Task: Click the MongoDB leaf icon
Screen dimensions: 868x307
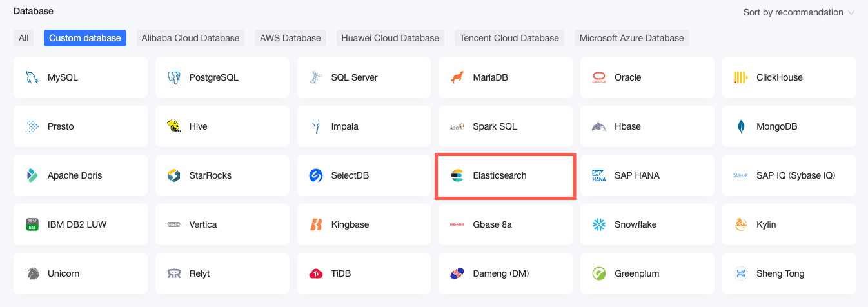Action: [741, 126]
